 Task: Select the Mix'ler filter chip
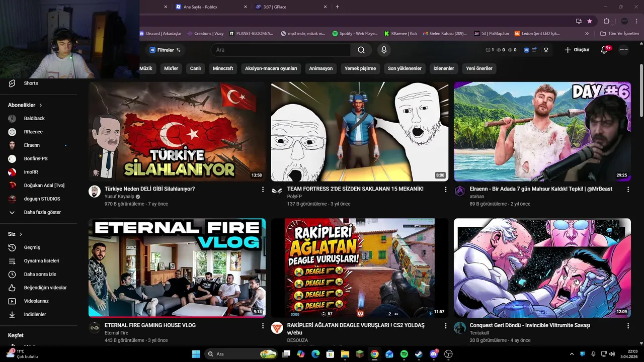point(171,68)
